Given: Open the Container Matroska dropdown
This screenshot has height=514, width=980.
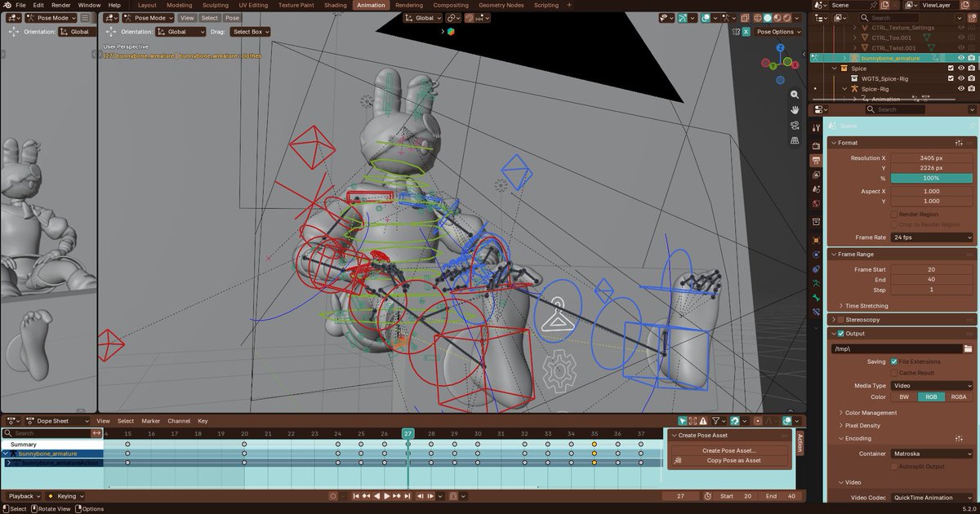Looking at the screenshot, I should coord(932,454).
